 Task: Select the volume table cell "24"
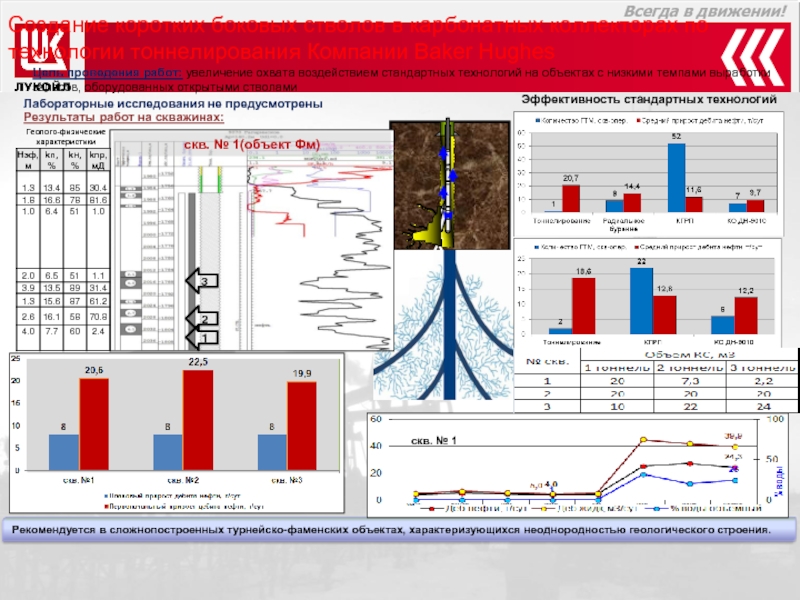(763, 407)
